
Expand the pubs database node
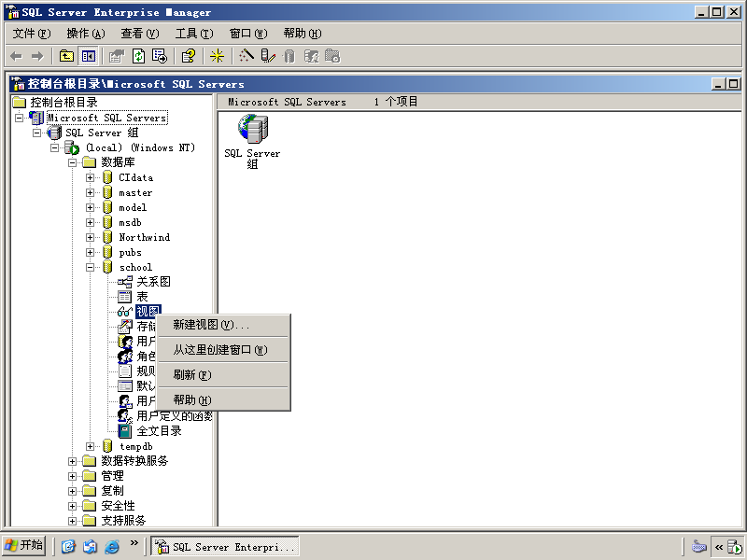pyautogui.click(x=90, y=252)
